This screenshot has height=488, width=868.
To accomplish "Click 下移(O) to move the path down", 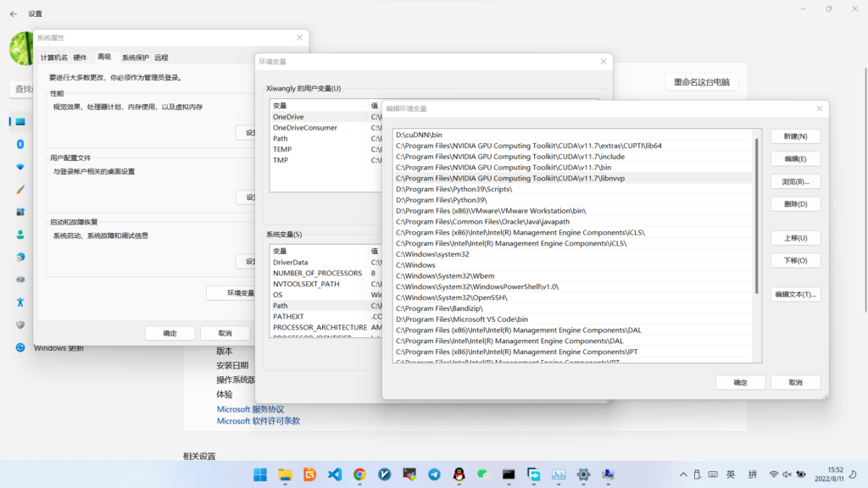I will coord(795,261).
